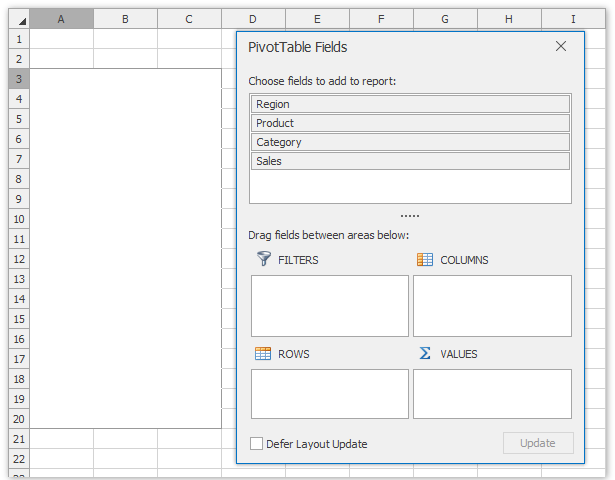
Task: Pick the Sales field
Action: coord(410,161)
